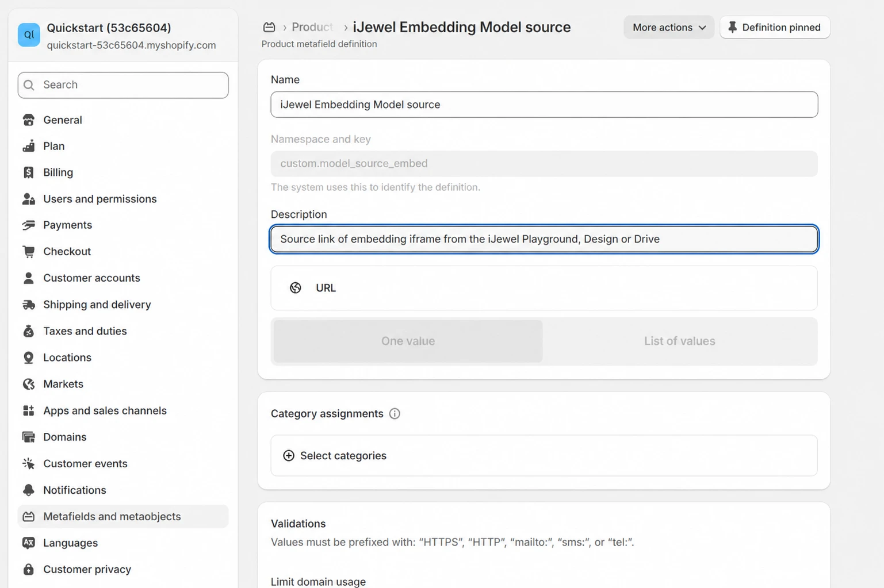
Task: Click the Select categories button
Action: [x=544, y=456]
